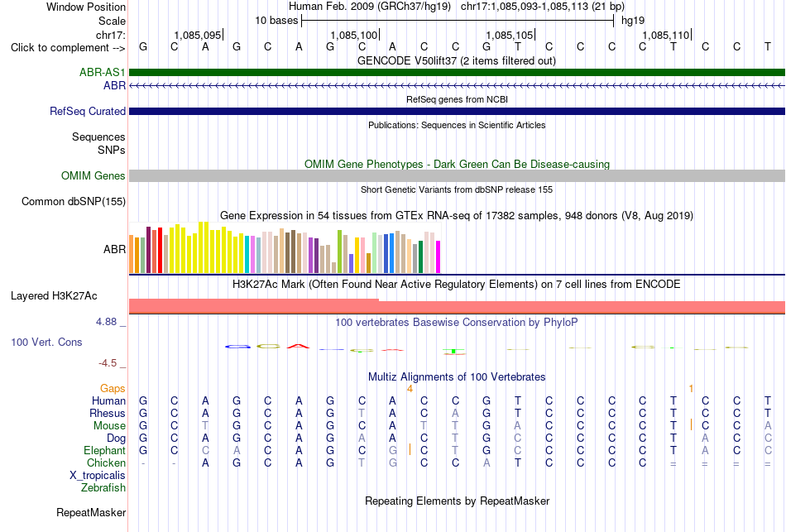Click the OMIM Gene Phenotypes title
Viewport: 786px width, 532px height.
(457, 164)
